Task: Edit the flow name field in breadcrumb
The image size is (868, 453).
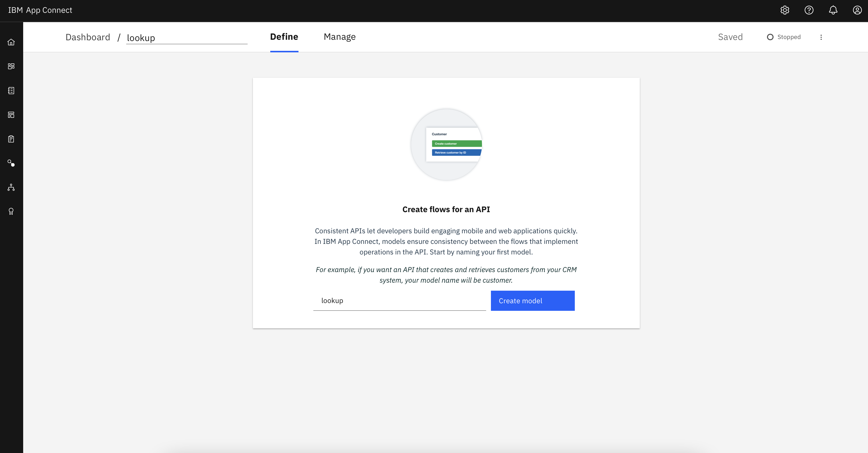Action: 187,38
